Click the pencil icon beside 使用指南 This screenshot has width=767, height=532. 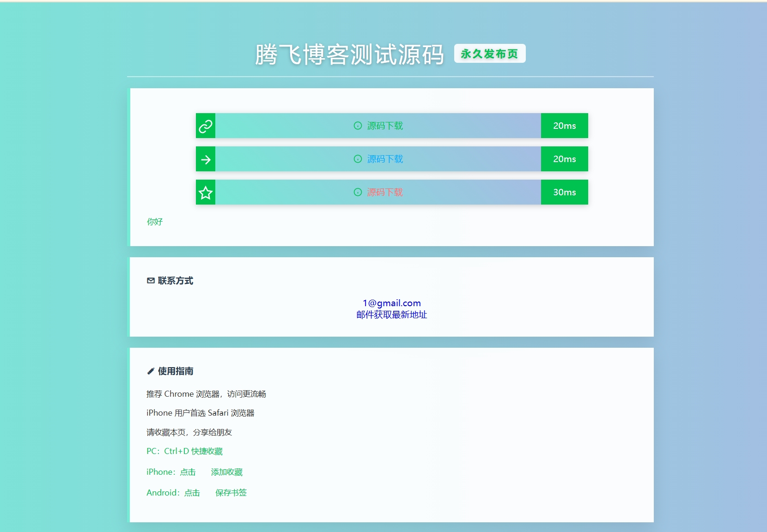tap(151, 371)
